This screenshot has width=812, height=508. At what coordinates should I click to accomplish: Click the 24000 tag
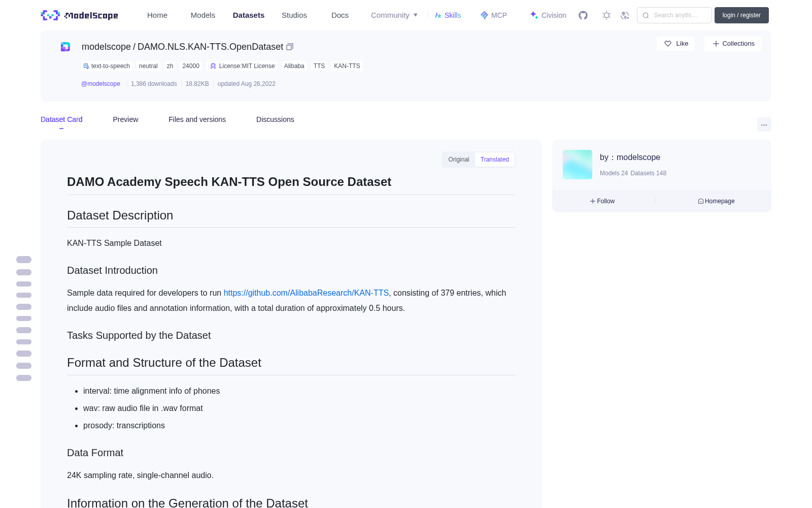point(191,66)
